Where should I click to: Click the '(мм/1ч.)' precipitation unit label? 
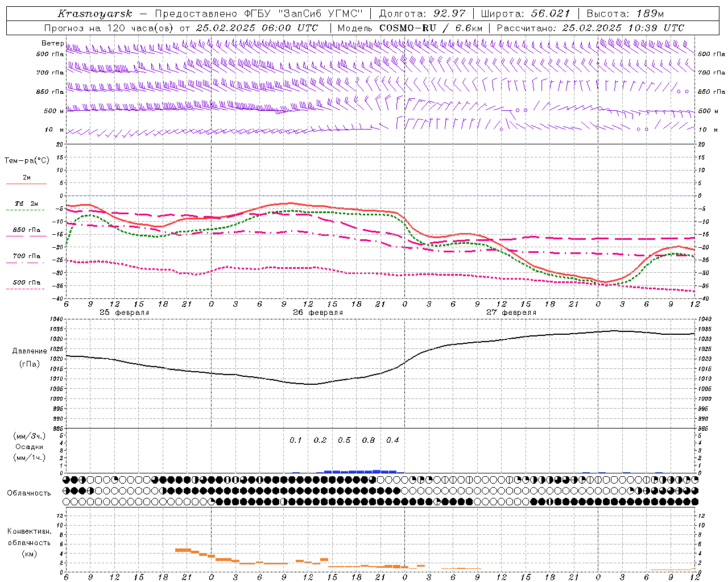(30, 458)
